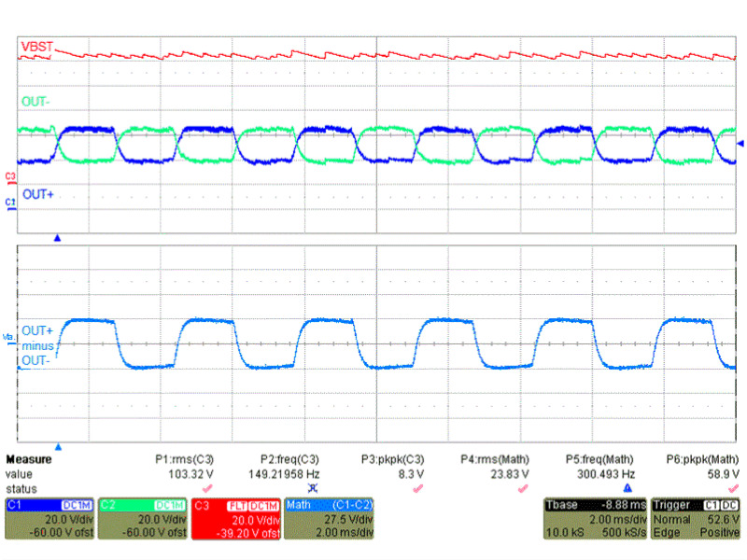Click the C3 ground level marker

pyautogui.click(x=10, y=175)
